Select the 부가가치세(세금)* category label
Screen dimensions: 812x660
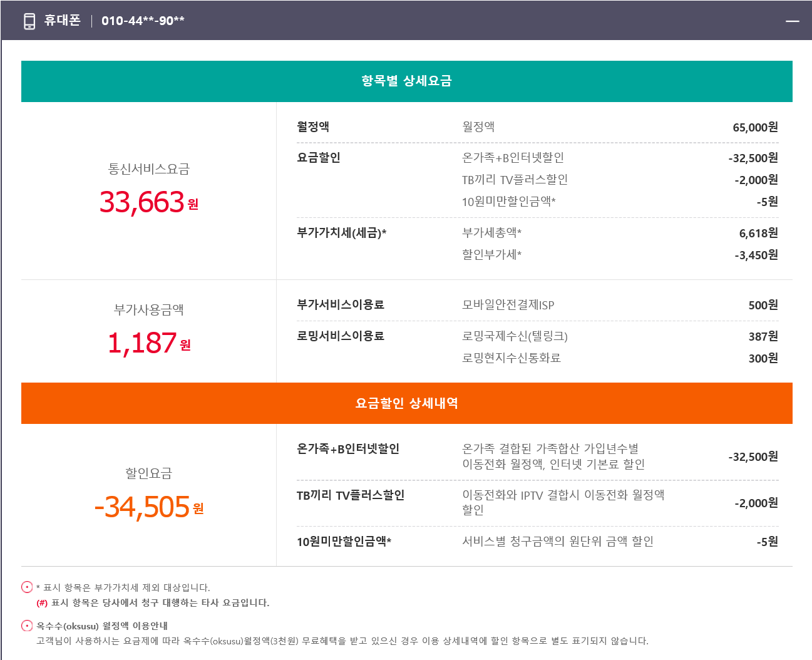[x=341, y=233]
